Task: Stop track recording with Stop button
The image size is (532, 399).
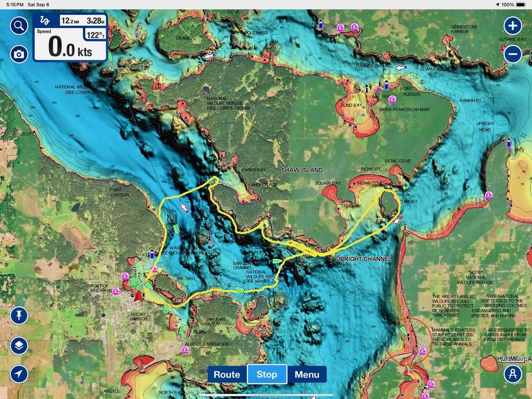Action: (x=267, y=374)
